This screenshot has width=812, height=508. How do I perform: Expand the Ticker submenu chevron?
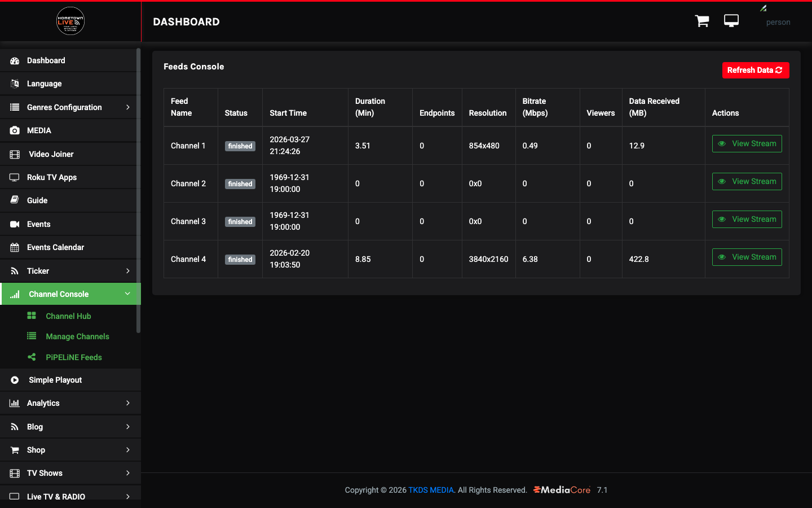point(128,271)
